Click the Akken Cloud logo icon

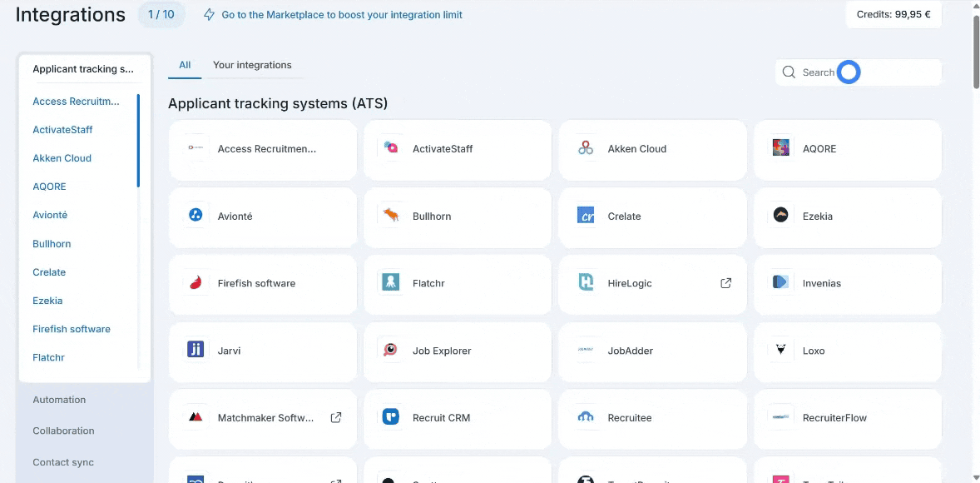[x=586, y=148]
